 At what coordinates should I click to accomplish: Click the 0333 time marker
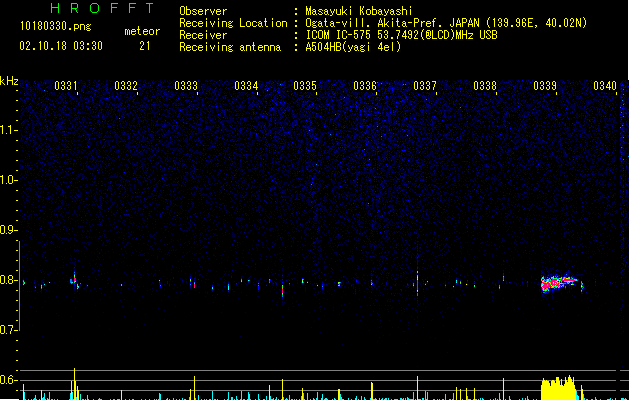[186, 86]
